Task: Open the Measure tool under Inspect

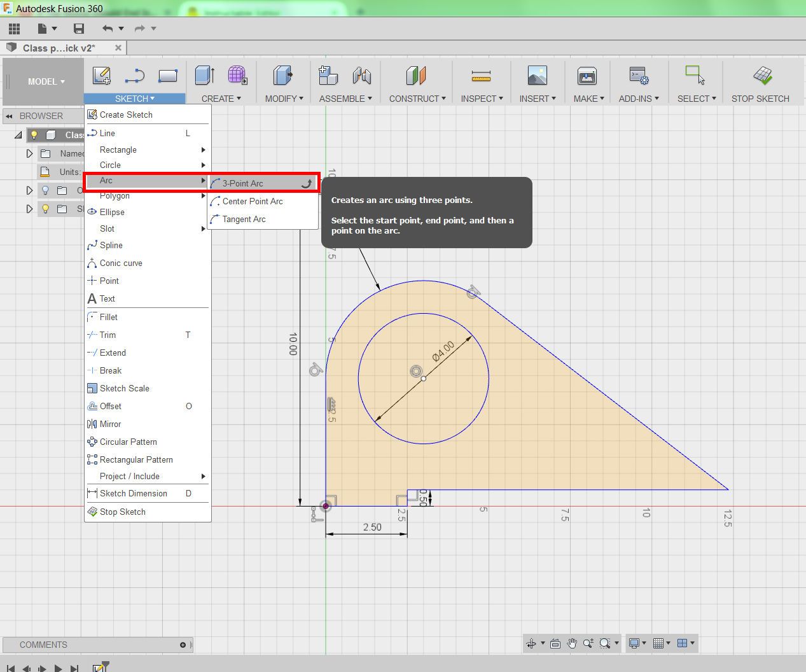Action: click(481, 83)
